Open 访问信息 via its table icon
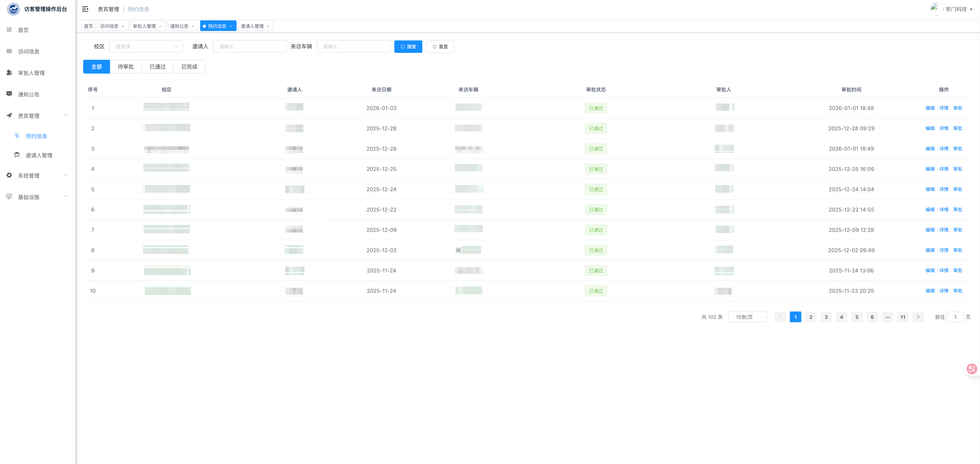Image resolution: width=980 pixels, height=464 pixels. (9, 51)
